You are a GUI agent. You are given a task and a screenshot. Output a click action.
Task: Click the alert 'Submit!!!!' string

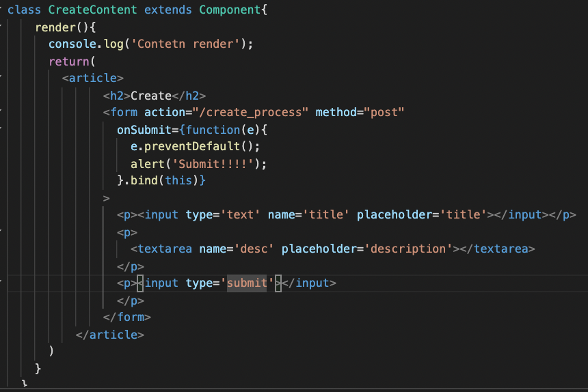213,164
